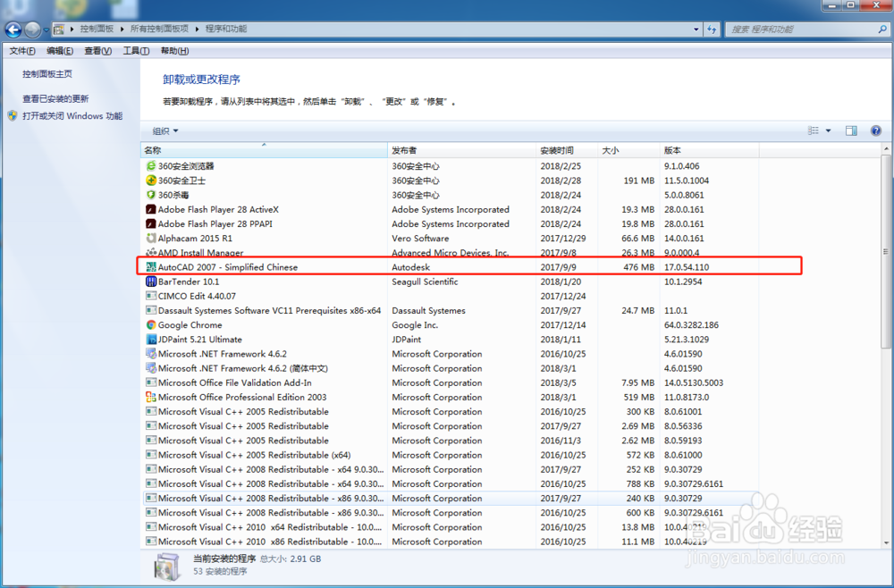Click the Forward navigation arrow button
Screen dimensions: 894x588
pyautogui.click(x=32, y=29)
